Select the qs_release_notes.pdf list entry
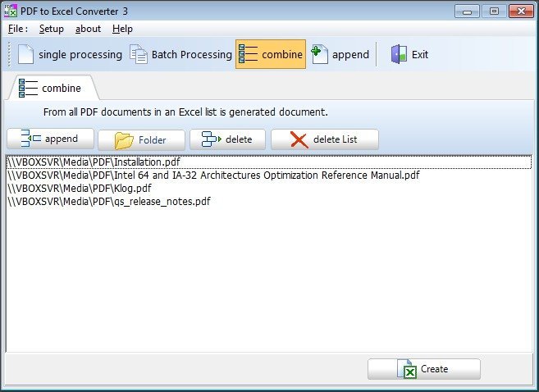The height and width of the screenshot is (392, 539). (269, 201)
